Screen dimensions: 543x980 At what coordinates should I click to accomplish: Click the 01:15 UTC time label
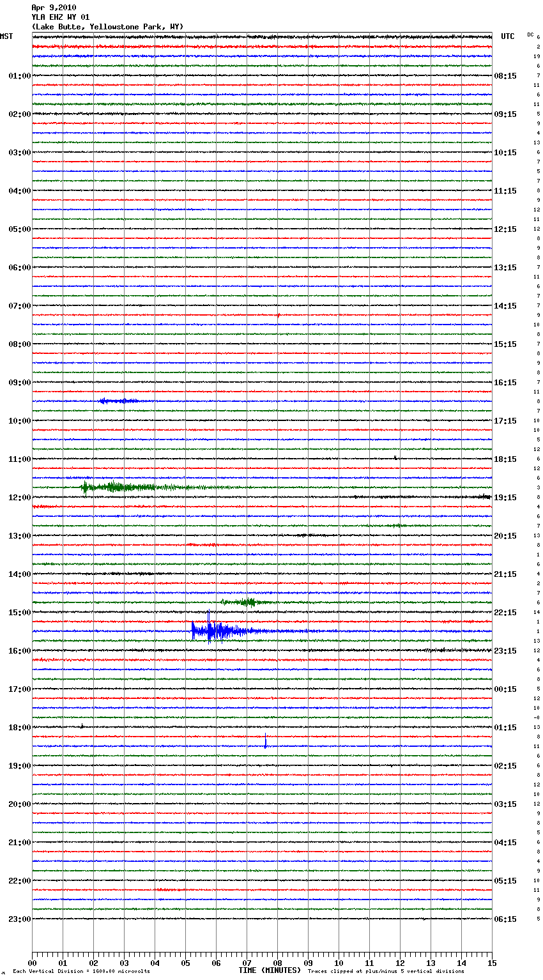(x=505, y=728)
